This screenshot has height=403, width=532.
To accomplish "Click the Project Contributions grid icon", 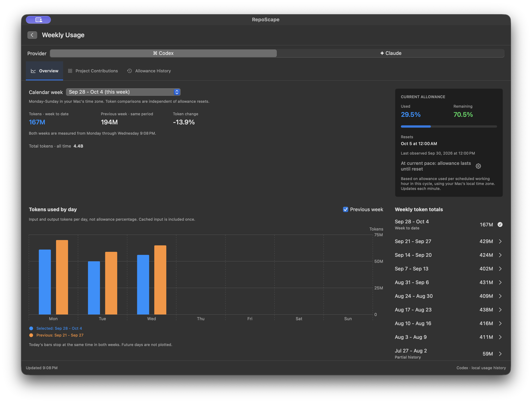I will pos(70,71).
